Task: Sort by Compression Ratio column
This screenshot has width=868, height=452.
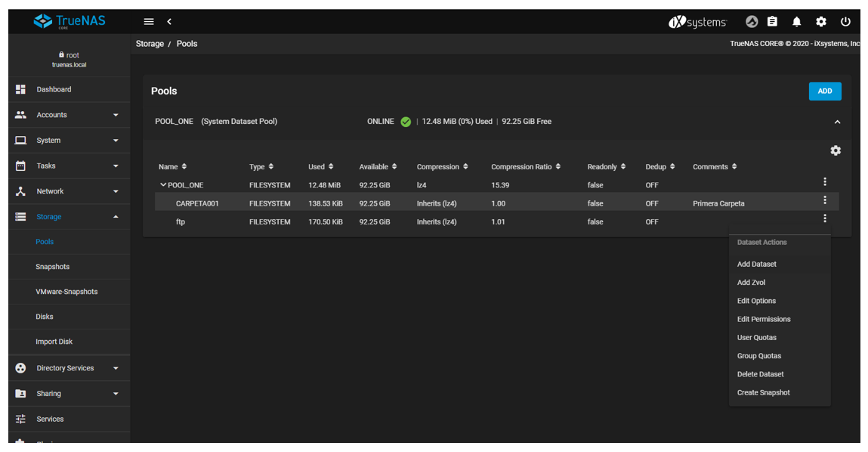Action: (525, 167)
